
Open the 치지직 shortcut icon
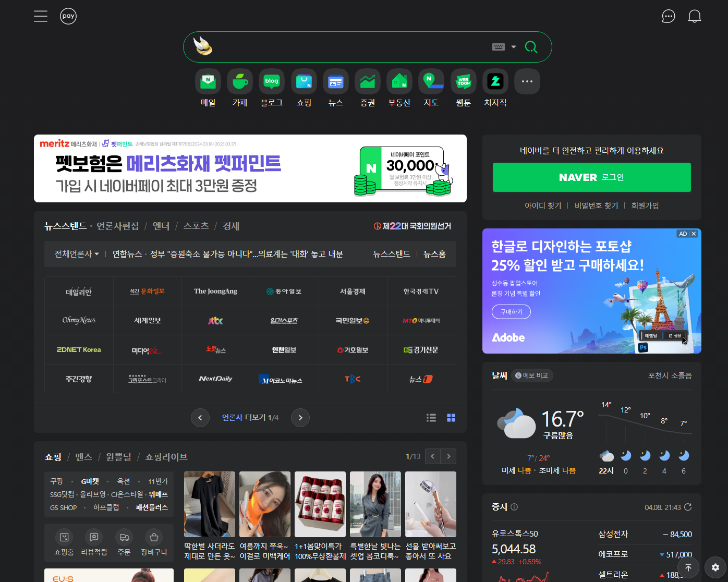495,81
